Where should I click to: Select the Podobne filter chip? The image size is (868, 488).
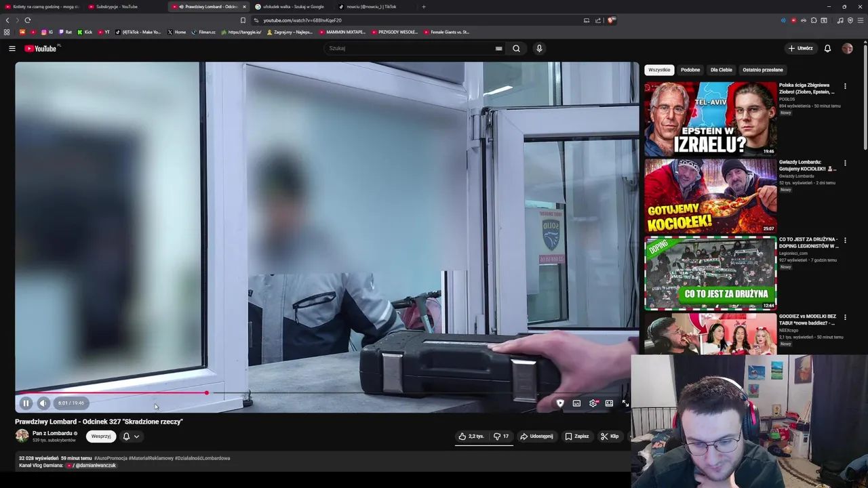[x=690, y=70]
